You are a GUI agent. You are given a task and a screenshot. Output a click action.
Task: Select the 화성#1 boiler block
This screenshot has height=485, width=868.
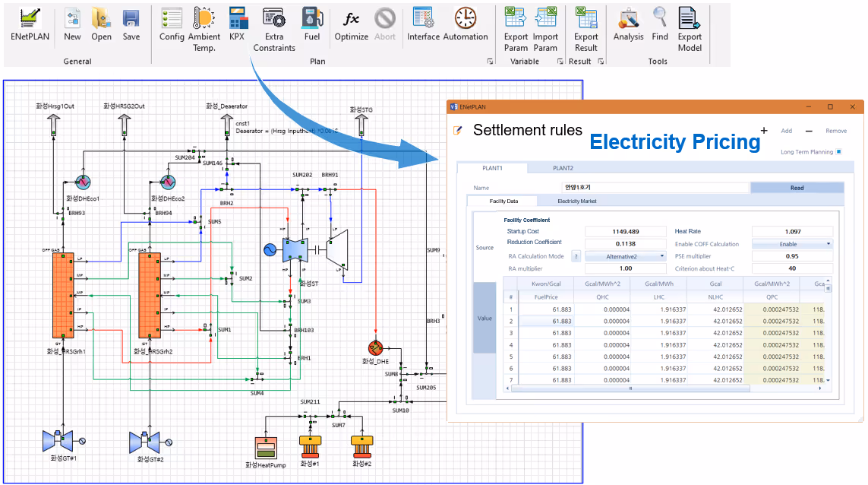[310, 447]
